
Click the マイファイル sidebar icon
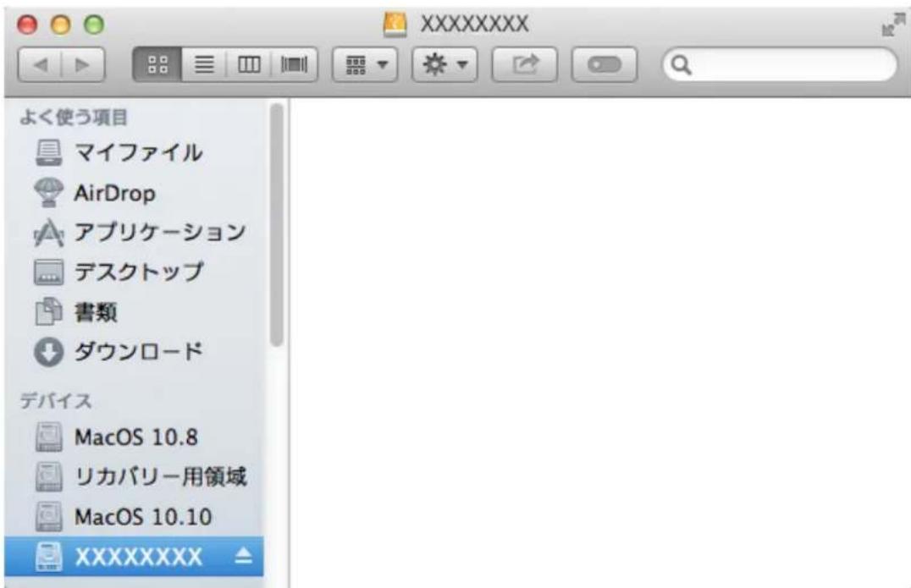click(x=48, y=152)
